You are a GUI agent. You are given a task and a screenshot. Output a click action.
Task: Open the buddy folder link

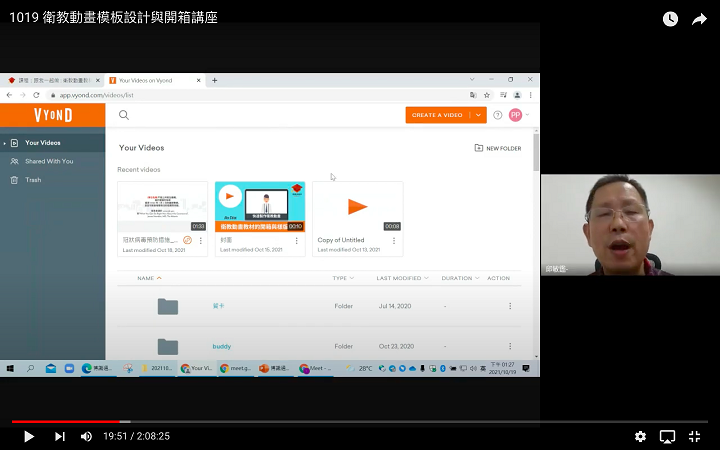[221, 346]
